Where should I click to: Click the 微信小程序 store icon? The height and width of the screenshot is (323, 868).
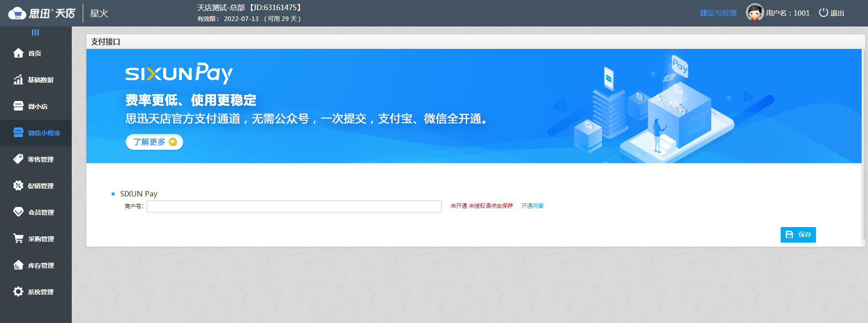click(x=18, y=132)
